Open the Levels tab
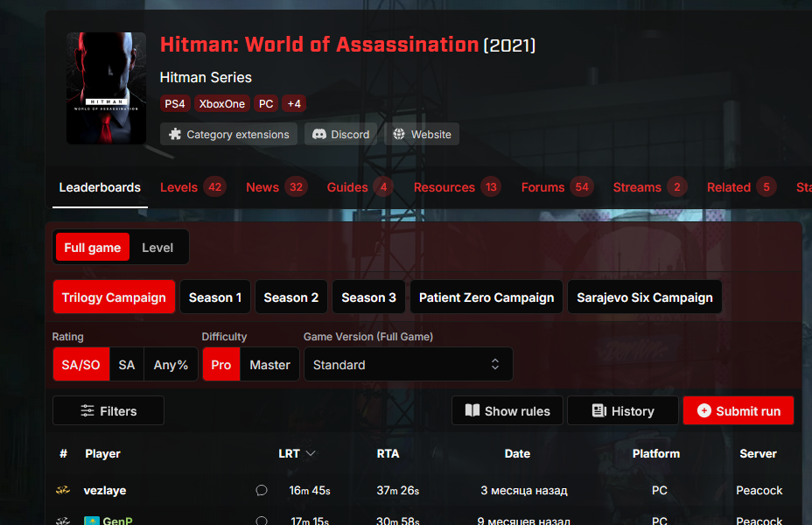This screenshot has height=525, width=812. point(192,187)
